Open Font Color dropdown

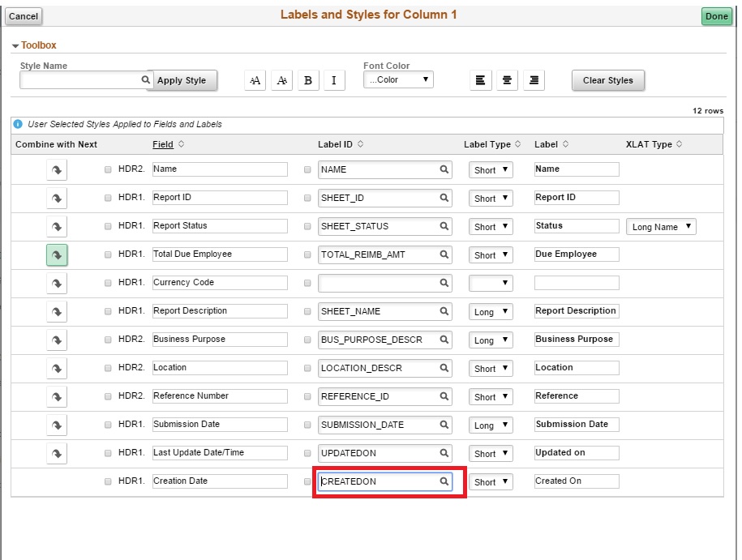tap(398, 79)
